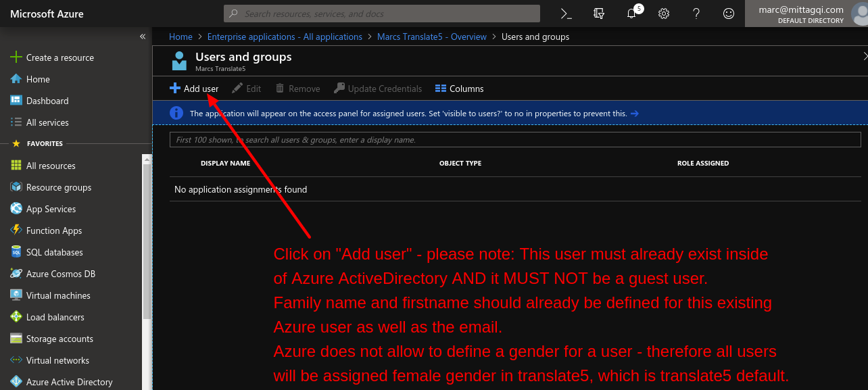The image size is (868, 390).
Task: Open the help question mark icon
Action: pos(696,14)
